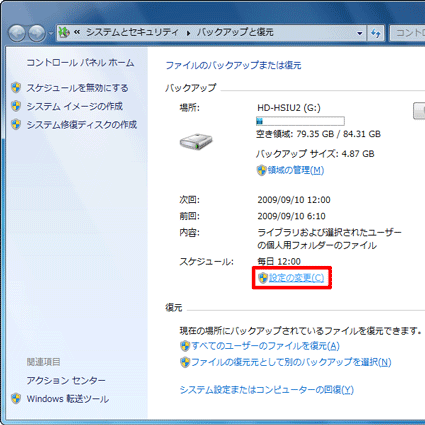Click すべてのユーザーのファイルを復元(A) link
Screen dimensions: 425x425
click(x=265, y=346)
